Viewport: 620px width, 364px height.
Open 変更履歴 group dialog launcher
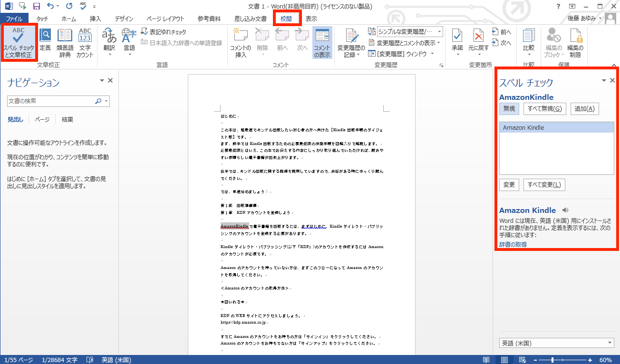442,65
